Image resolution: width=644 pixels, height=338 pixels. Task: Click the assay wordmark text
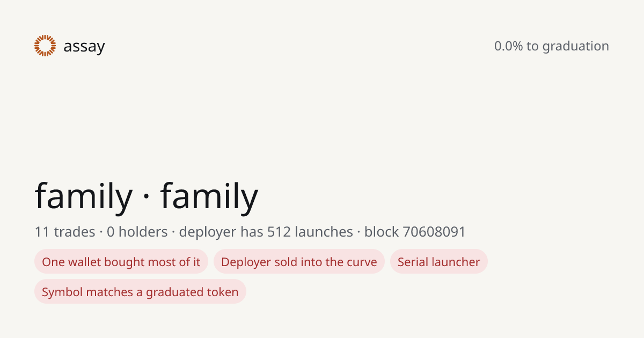click(84, 47)
